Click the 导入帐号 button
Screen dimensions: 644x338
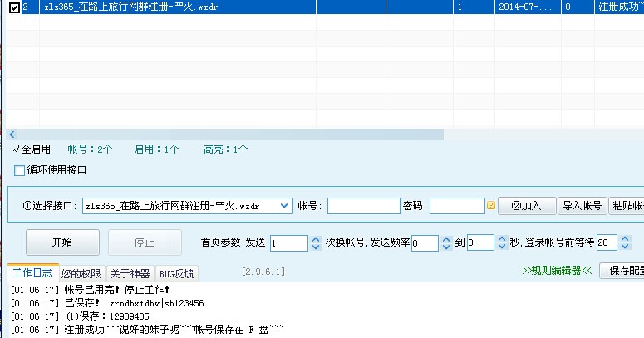pos(582,206)
